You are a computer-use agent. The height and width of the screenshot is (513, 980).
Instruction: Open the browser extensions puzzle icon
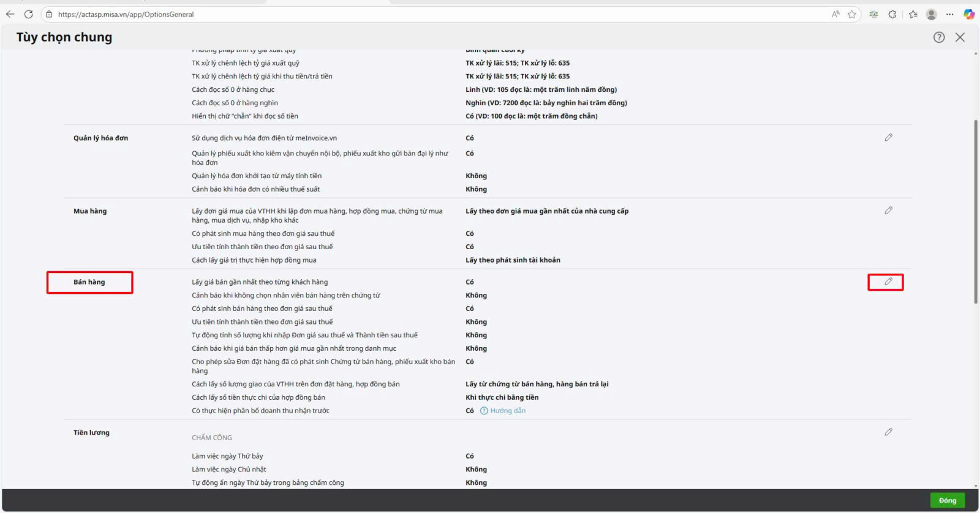(892, 14)
